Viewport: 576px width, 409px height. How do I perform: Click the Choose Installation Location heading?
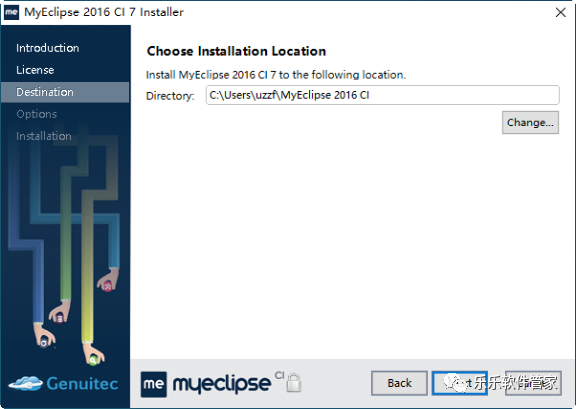click(236, 51)
